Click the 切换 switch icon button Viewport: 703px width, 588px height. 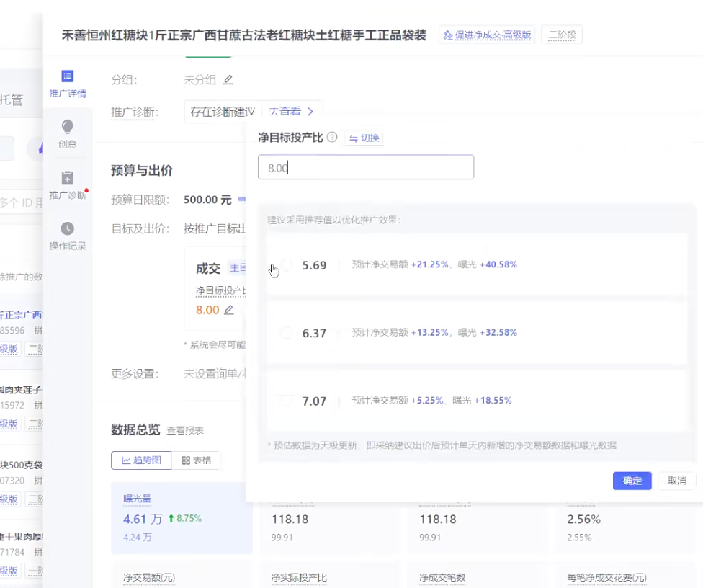[364, 138]
